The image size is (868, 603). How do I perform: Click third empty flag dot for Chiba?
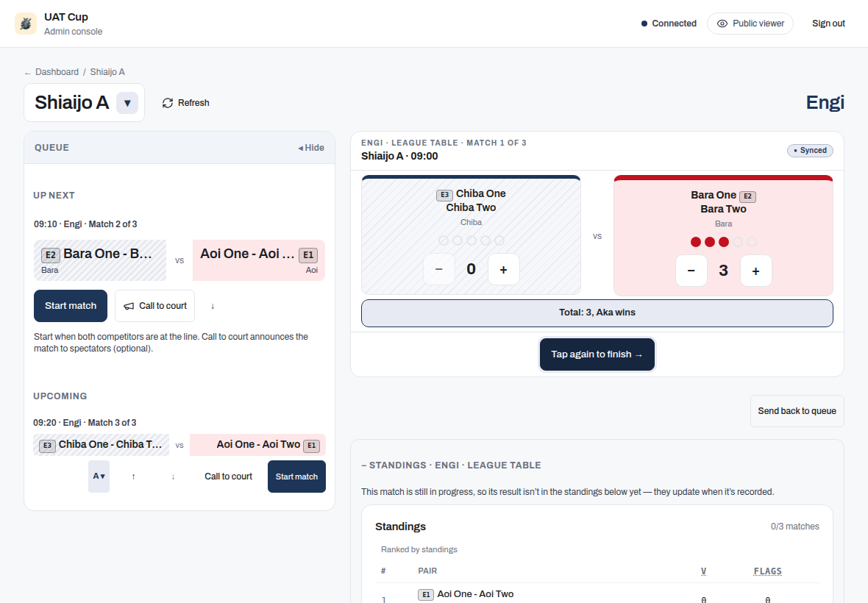(471, 240)
